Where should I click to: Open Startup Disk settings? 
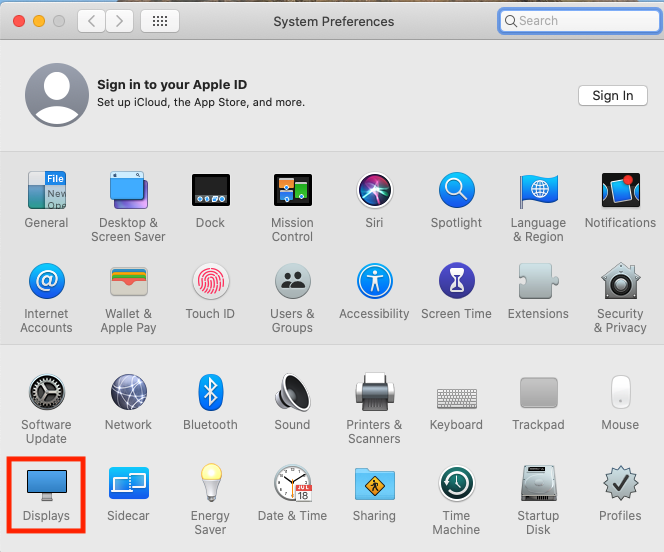[x=538, y=486]
